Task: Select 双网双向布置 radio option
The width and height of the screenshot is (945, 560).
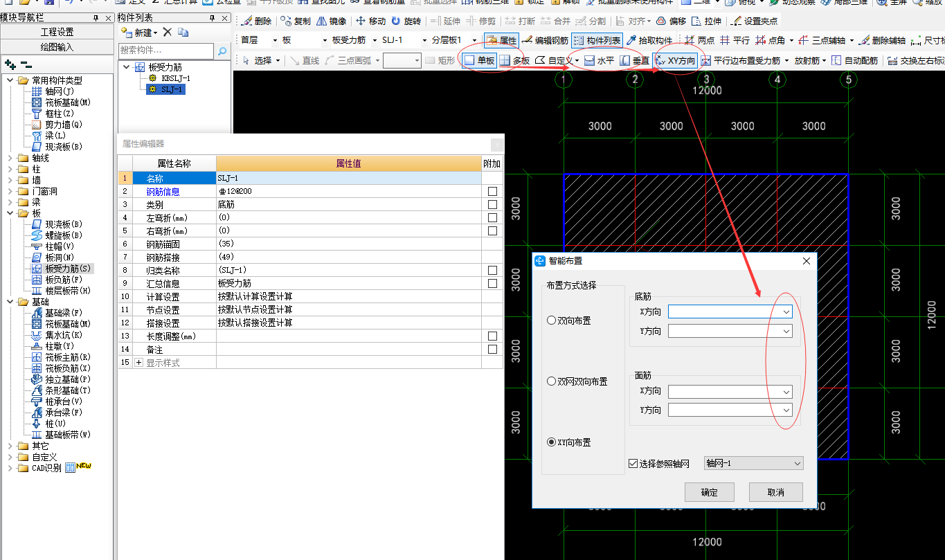Action: click(577, 381)
